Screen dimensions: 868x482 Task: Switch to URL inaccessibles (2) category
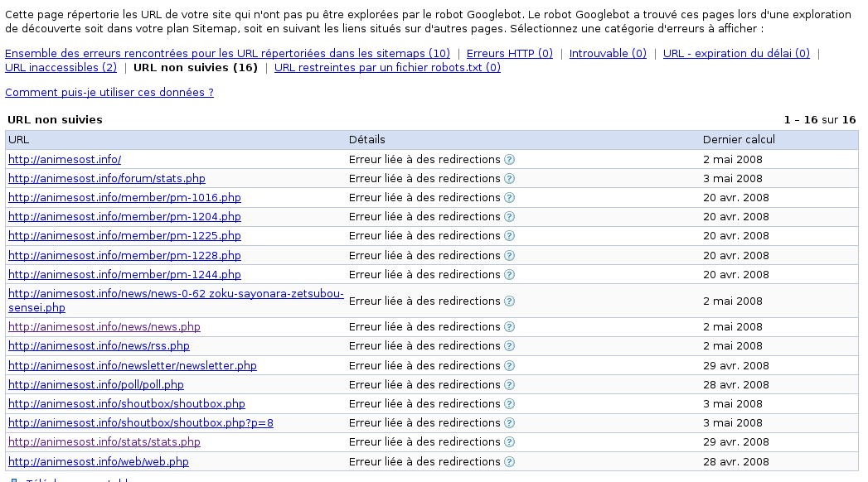pyautogui.click(x=61, y=68)
